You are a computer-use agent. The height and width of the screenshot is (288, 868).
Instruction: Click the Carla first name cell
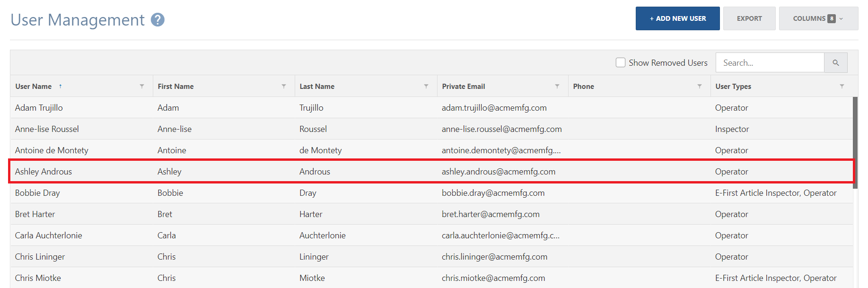point(224,235)
